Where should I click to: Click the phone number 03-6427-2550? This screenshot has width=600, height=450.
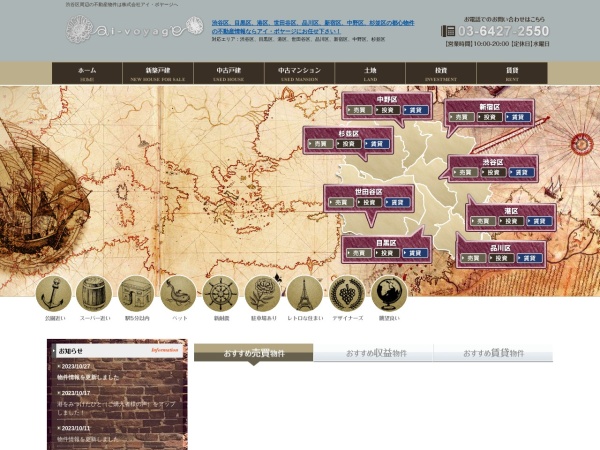point(504,31)
